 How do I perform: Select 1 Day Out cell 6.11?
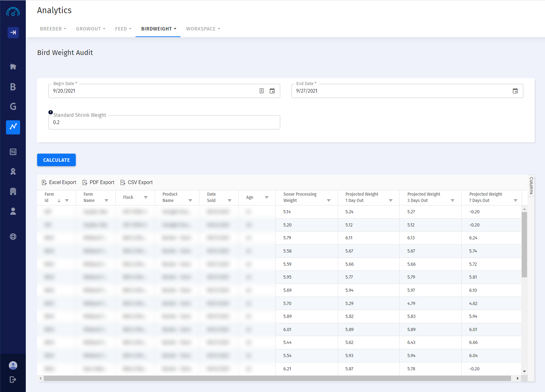click(369, 238)
